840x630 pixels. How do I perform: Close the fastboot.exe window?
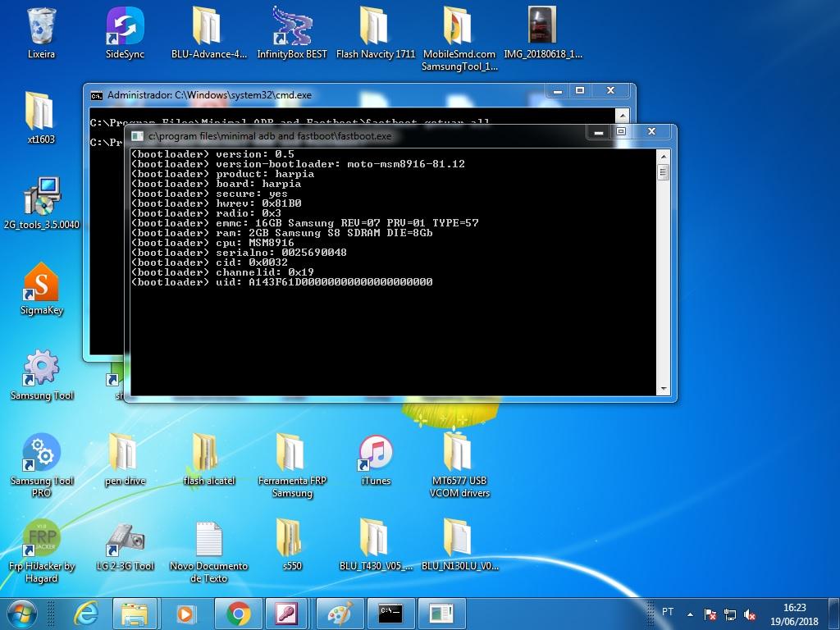[x=651, y=132]
